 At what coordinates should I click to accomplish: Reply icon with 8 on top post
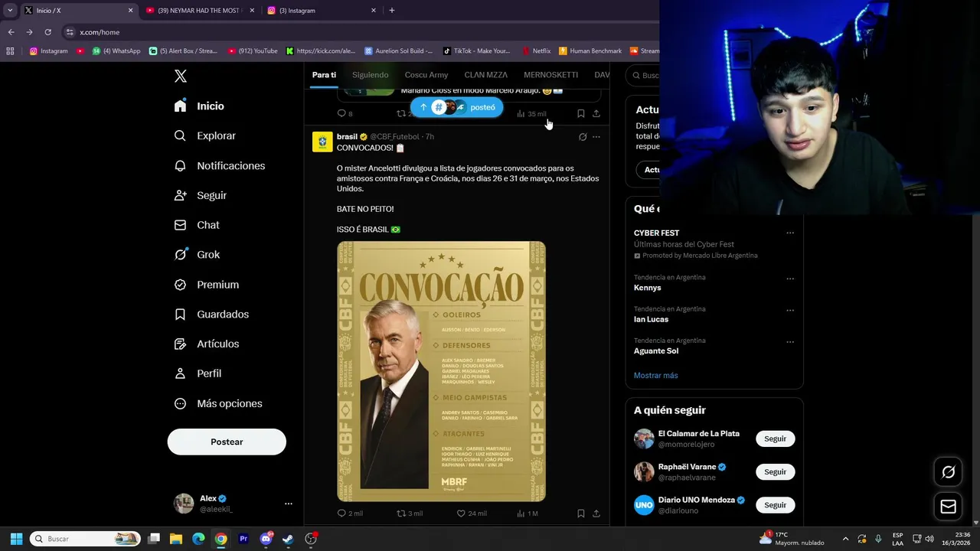coord(345,113)
